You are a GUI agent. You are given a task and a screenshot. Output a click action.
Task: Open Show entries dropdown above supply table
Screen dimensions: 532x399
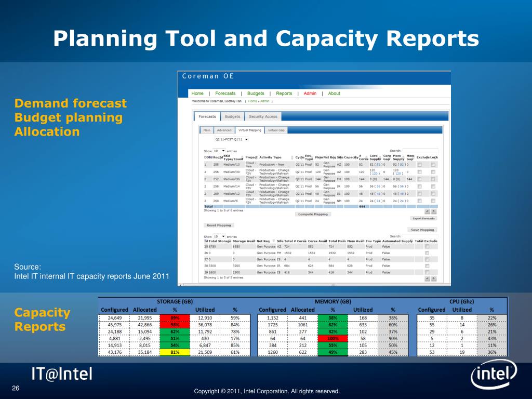(219, 236)
